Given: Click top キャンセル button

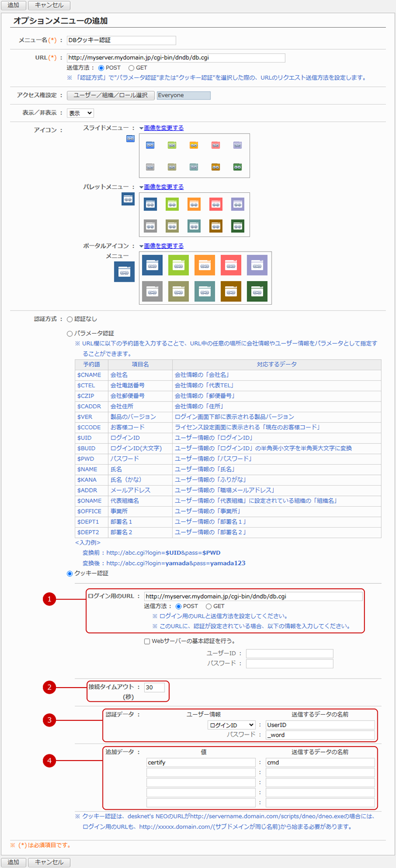Looking at the screenshot, I should 49,5.
